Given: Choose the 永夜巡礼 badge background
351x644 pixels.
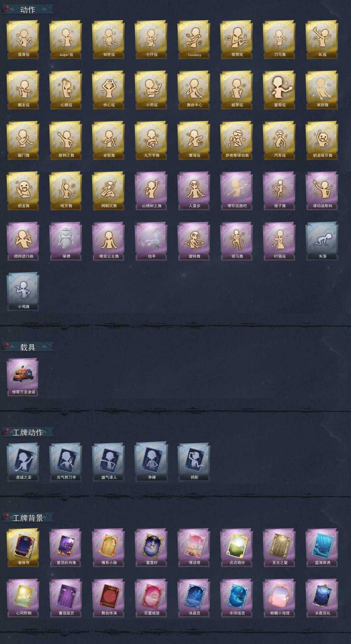Looking at the screenshot, I should [x=322, y=598].
